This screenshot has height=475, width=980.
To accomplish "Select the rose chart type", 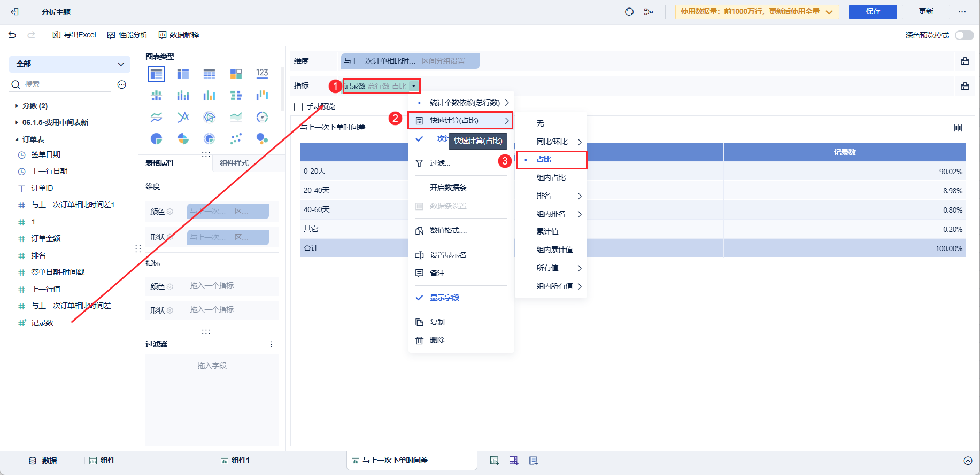I will (183, 139).
